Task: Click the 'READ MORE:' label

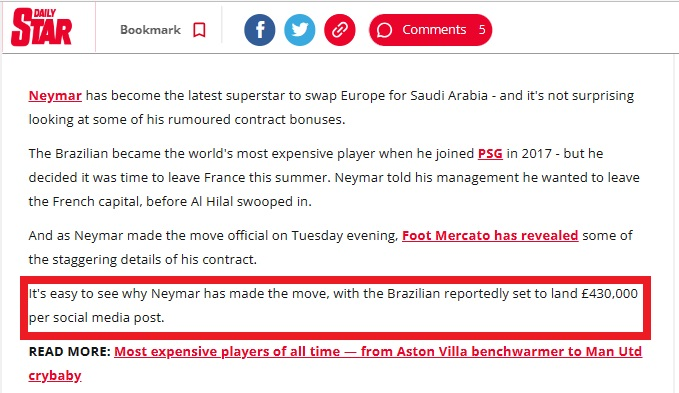Action: tap(70, 351)
